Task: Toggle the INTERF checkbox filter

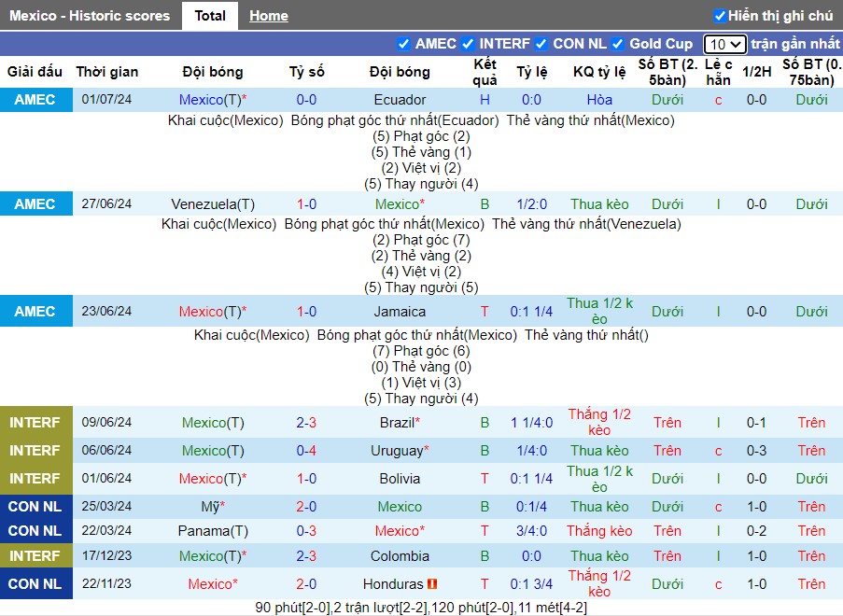Action: [468, 44]
